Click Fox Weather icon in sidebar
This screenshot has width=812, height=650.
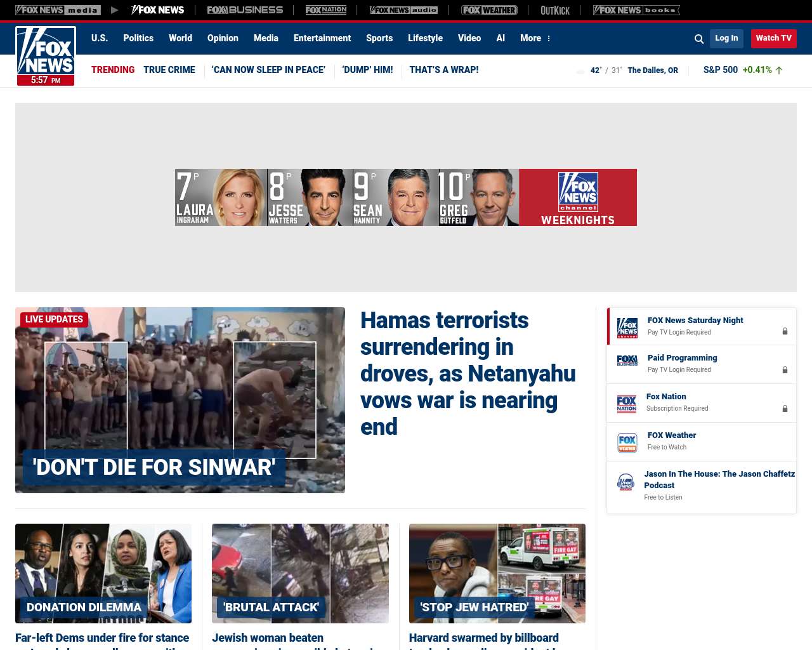627,442
